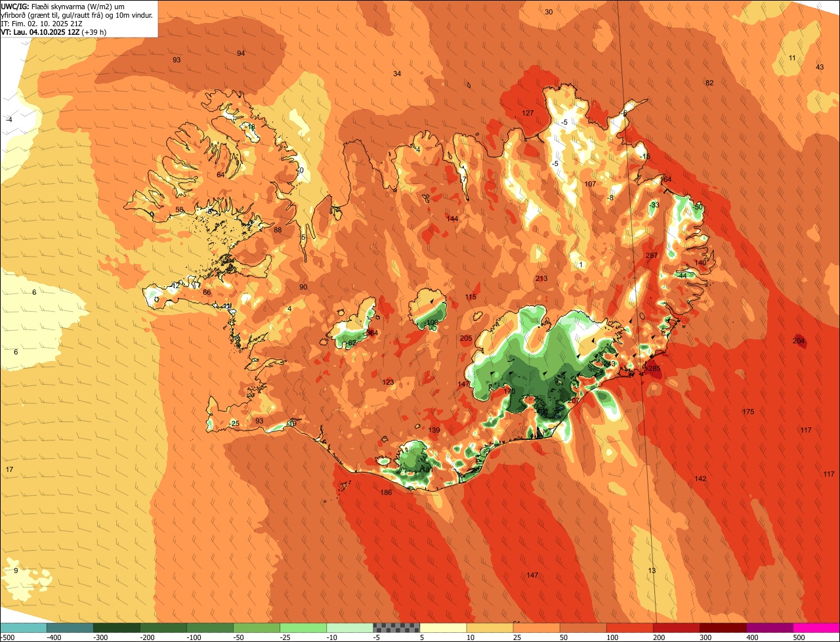The image size is (840, 642).
Task: Select the value 205 west of Vatnajökull
Action: pyautogui.click(x=466, y=338)
